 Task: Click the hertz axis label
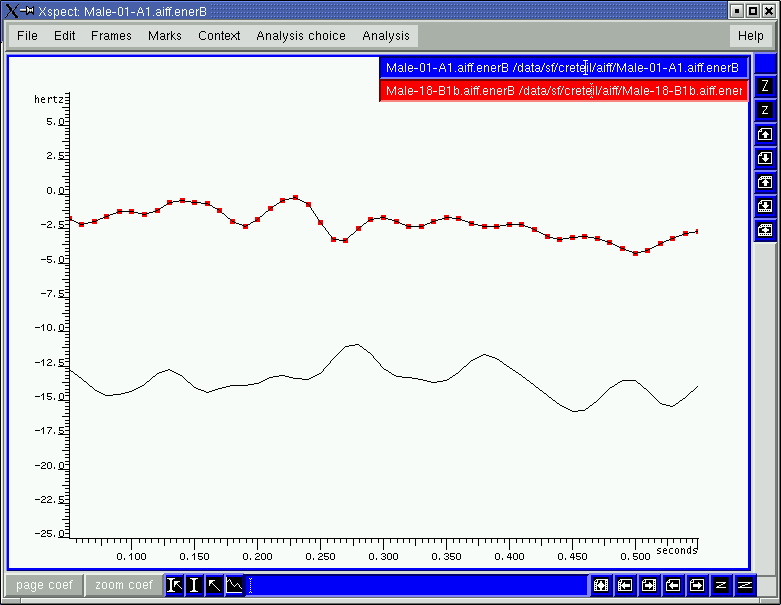point(49,100)
